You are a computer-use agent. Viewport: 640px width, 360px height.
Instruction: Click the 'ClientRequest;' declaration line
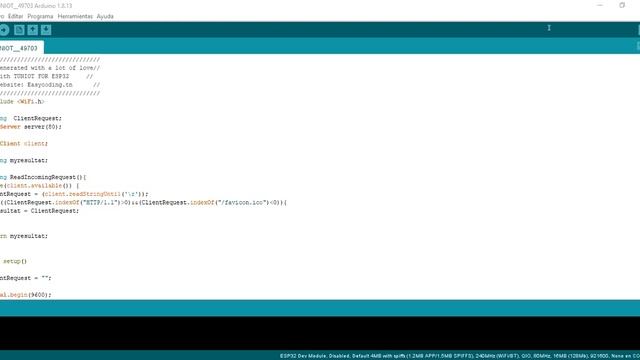[31, 118]
